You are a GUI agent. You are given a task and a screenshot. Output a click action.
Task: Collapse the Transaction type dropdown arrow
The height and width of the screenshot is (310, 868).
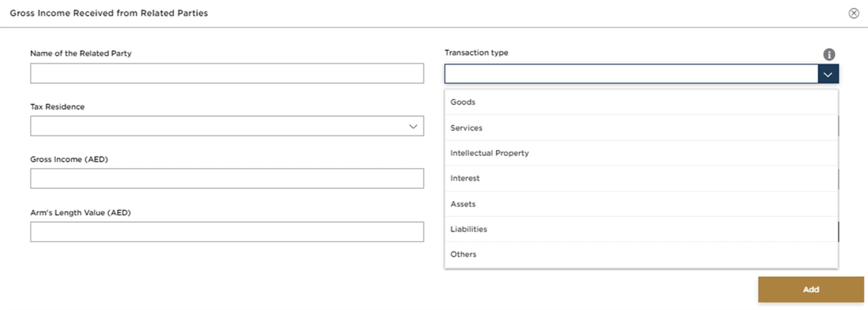click(x=828, y=74)
